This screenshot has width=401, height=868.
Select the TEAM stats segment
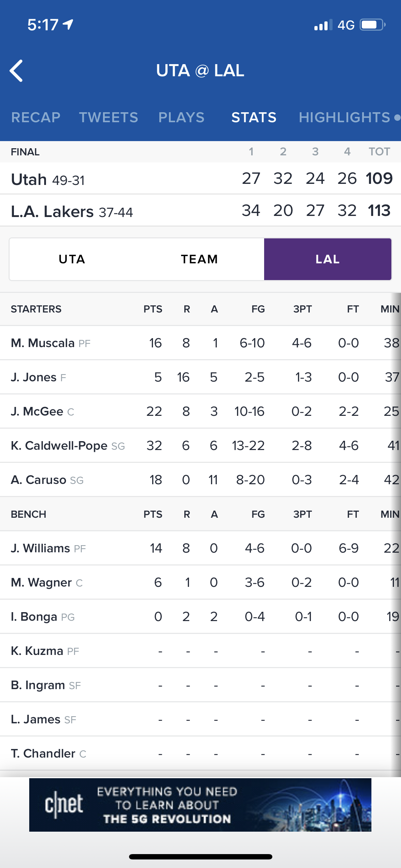point(199,259)
